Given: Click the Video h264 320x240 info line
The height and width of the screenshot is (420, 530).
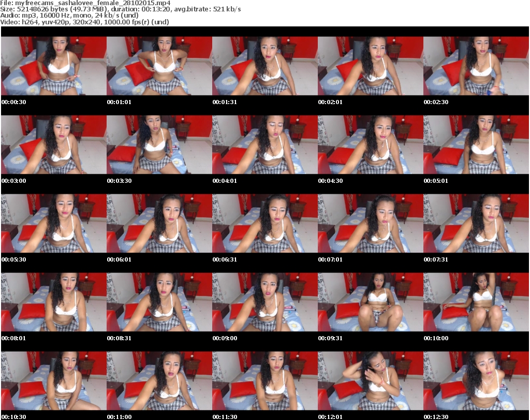Looking at the screenshot, I should [x=84, y=22].
